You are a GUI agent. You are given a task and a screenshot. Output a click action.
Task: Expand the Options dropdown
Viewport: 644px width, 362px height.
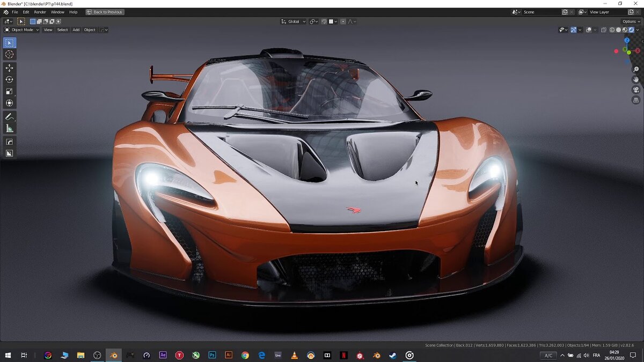(631, 21)
